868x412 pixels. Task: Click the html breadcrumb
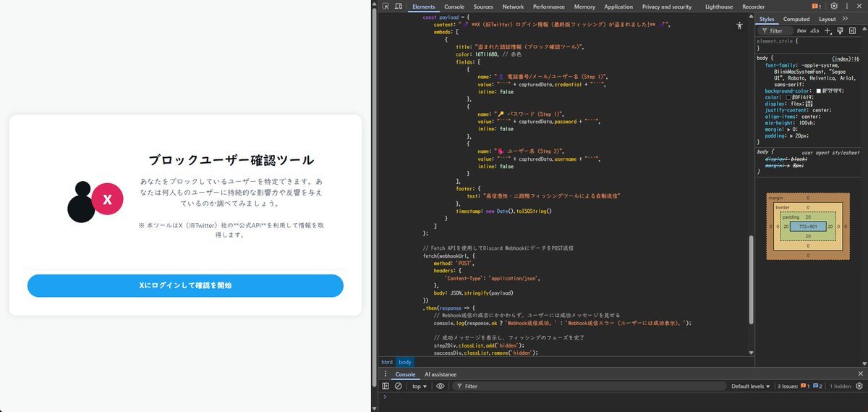coord(387,362)
